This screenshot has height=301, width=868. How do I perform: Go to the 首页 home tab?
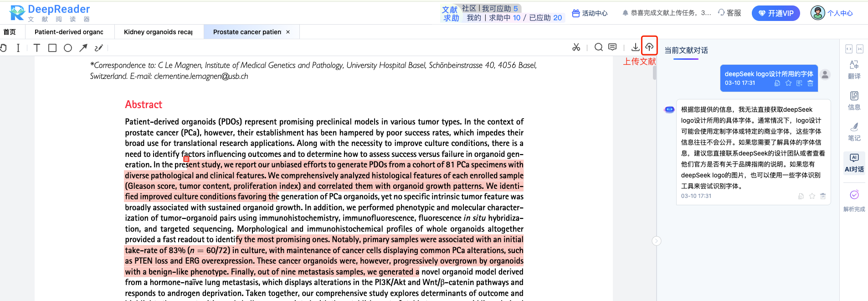pyautogui.click(x=10, y=32)
